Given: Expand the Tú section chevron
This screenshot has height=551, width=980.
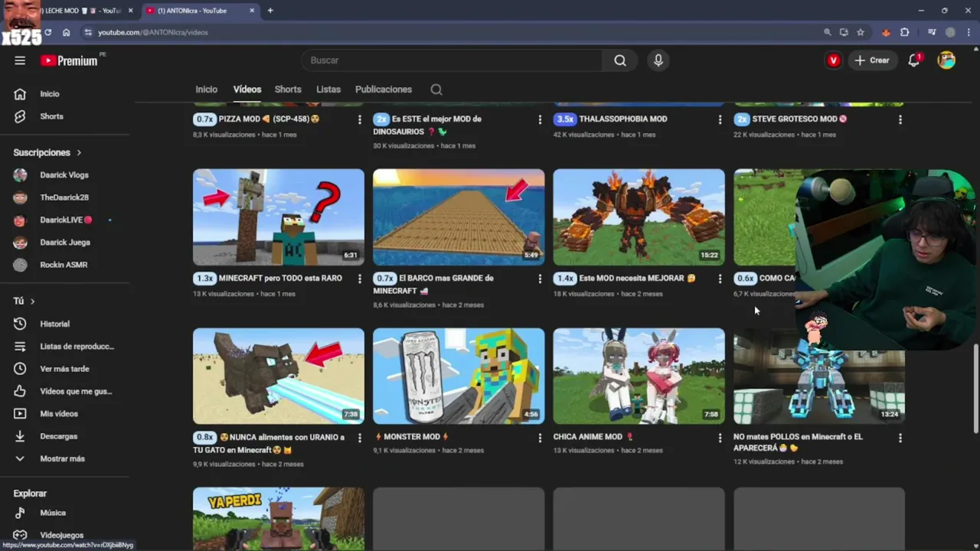Looking at the screenshot, I should (32, 302).
